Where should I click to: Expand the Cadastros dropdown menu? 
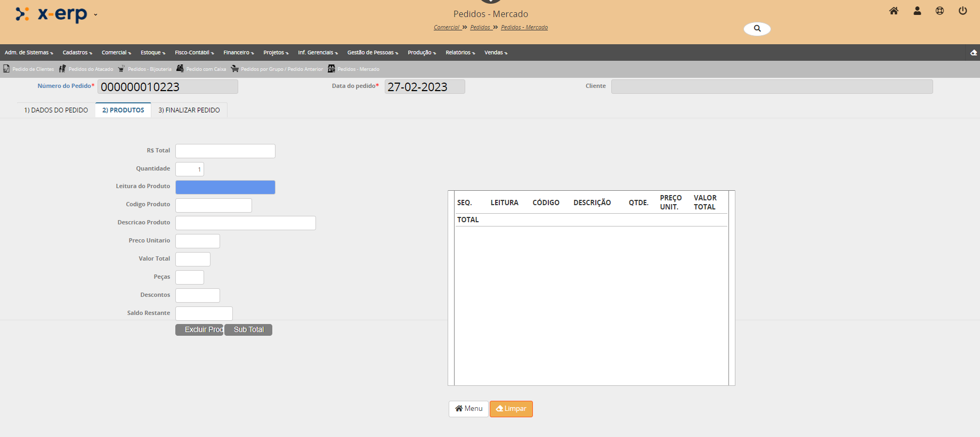coord(77,53)
